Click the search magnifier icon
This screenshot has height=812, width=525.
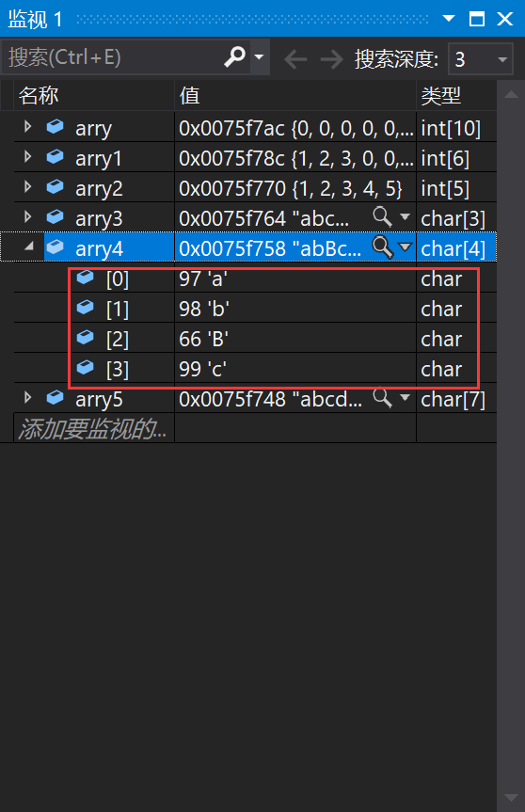(x=234, y=56)
